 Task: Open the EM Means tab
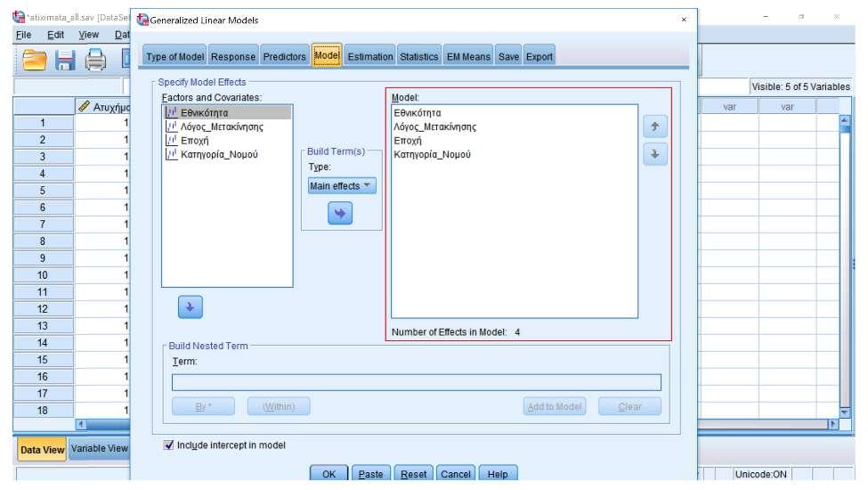[x=468, y=56]
